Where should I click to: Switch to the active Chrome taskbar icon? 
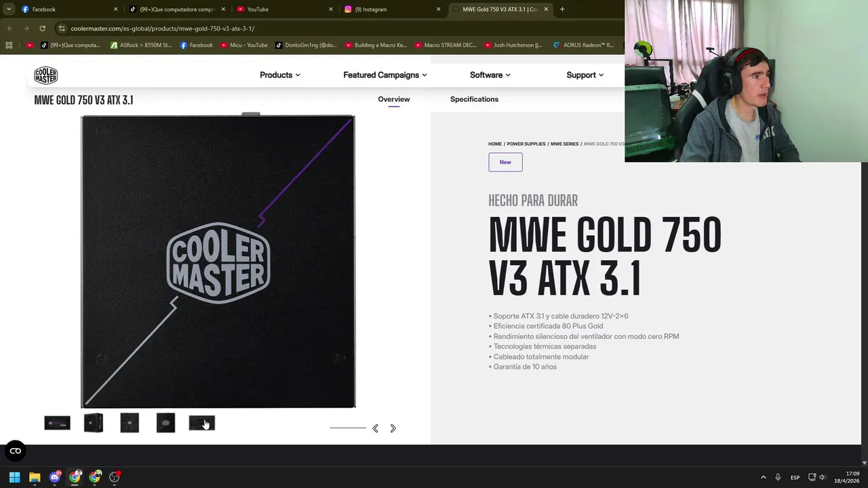click(75, 477)
